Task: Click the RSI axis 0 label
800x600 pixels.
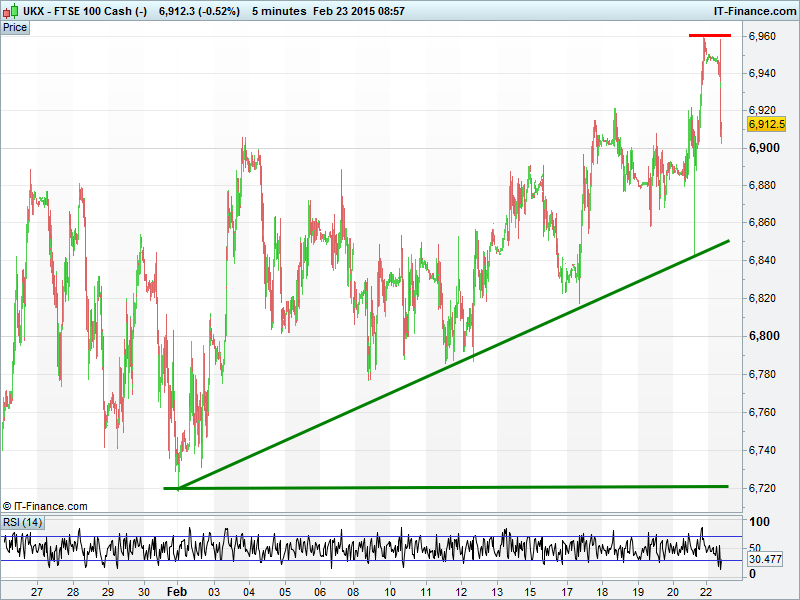Action: coord(752,574)
